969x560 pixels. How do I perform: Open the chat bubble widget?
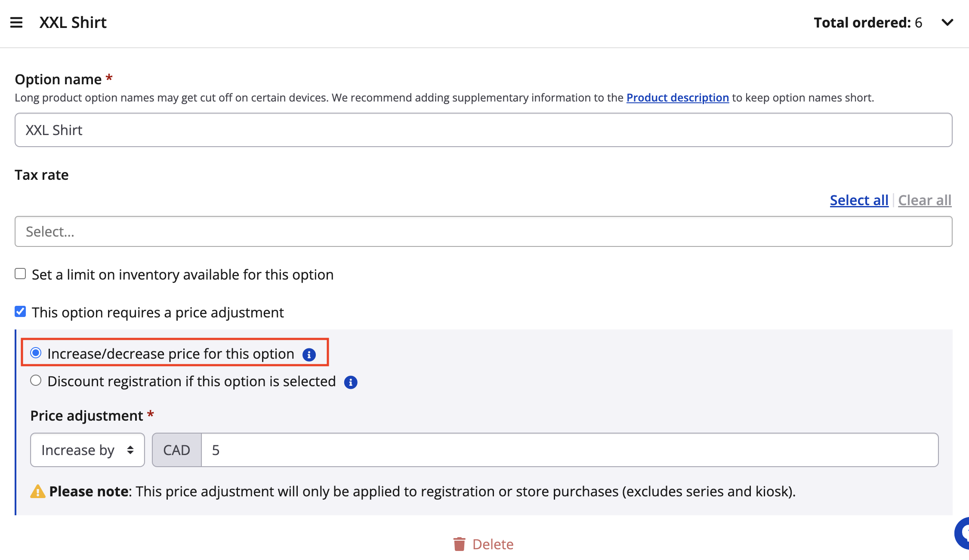tap(963, 533)
